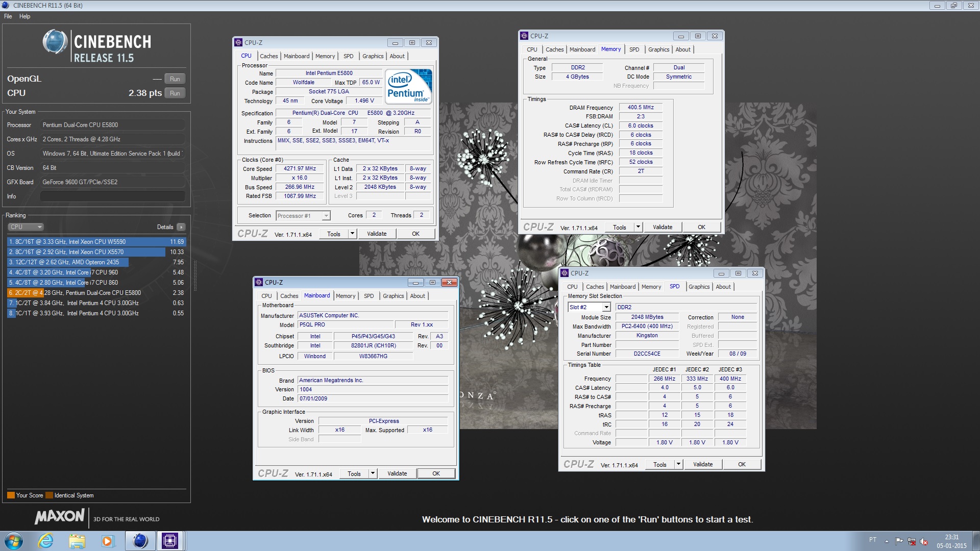Click CPU-Z icon in Mainboard window title bar
980x551 pixels.
tap(259, 282)
